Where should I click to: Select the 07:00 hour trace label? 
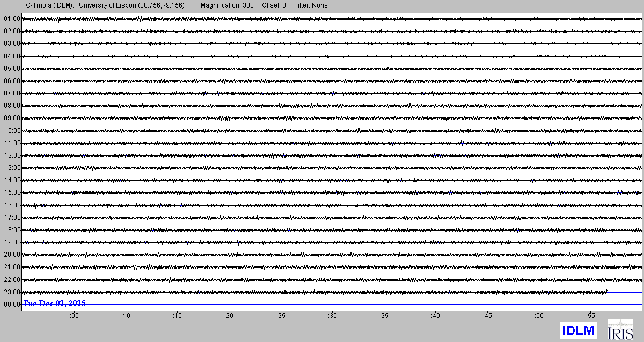tap(12, 93)
